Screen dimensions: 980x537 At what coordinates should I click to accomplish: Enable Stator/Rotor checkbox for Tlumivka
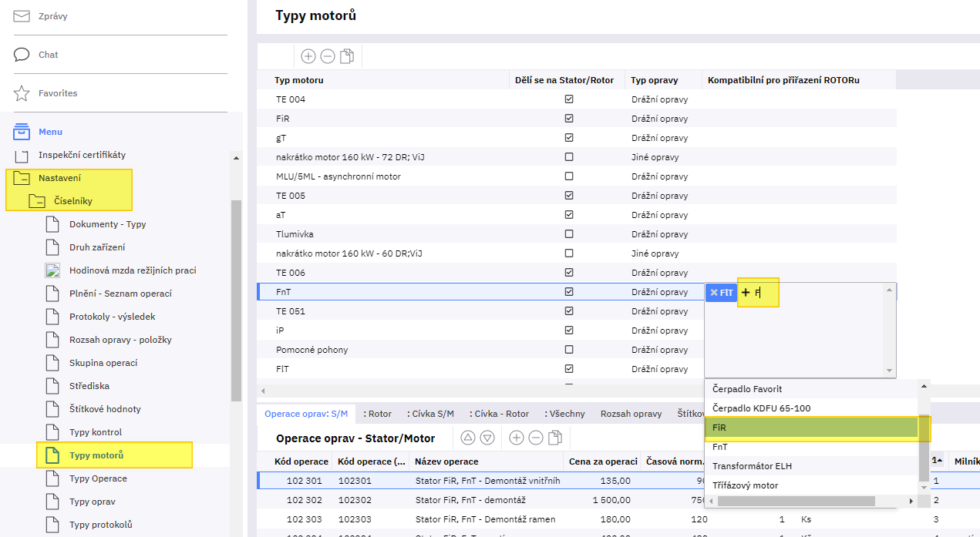tap(569, 234)
